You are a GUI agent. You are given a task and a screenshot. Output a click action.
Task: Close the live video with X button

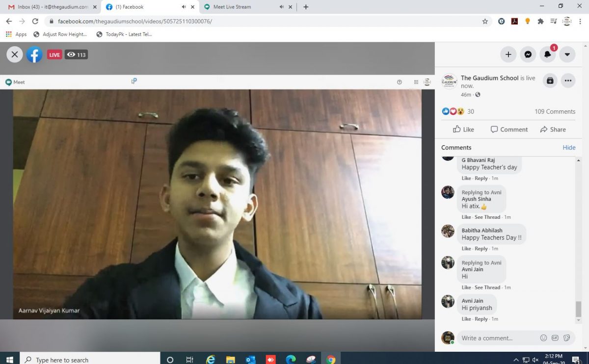15,54
